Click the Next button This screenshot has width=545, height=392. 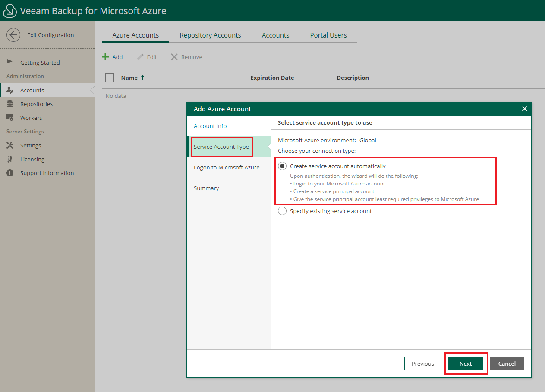click(466, 364)
